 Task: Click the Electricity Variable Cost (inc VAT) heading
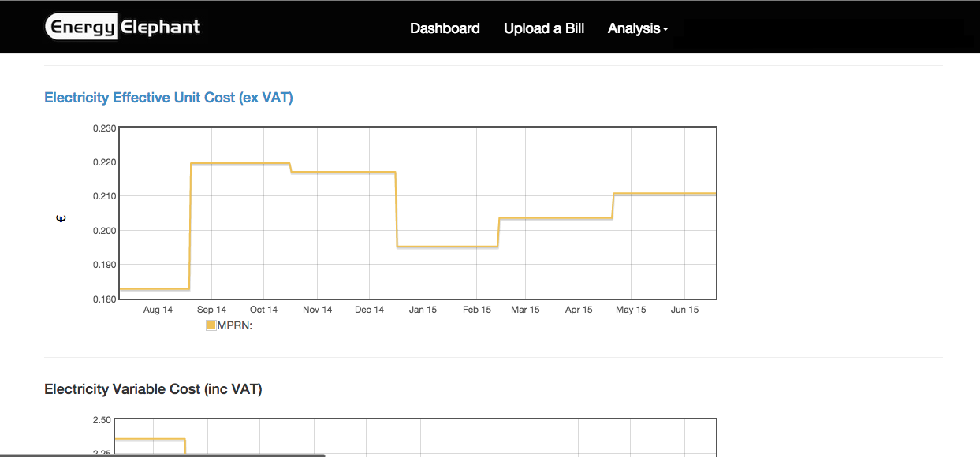tap(153, 389)
